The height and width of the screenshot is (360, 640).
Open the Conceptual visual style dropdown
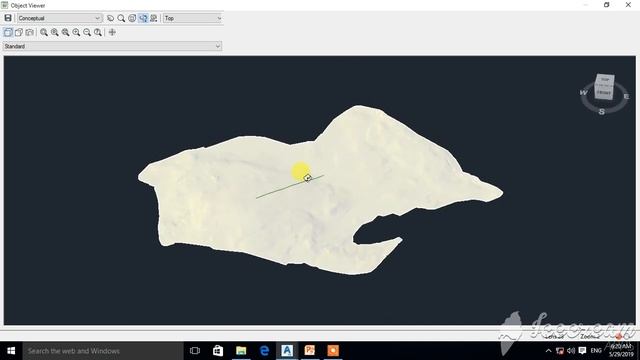click(x=59, y=18)
